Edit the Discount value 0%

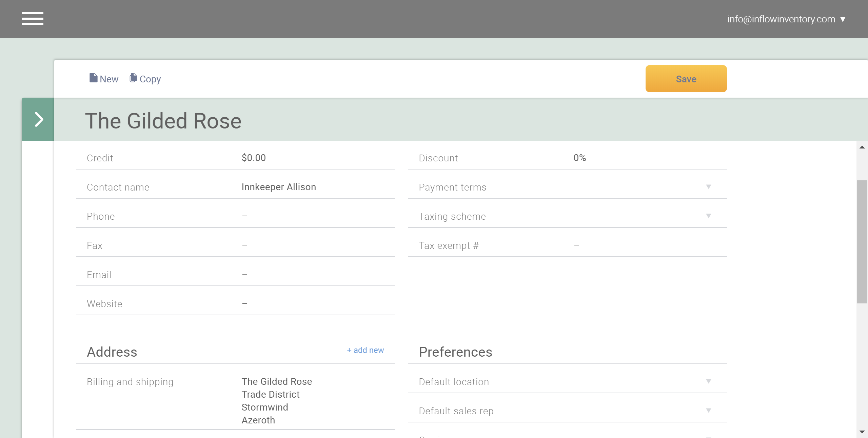pyautogui.click(x=580, y=158)
